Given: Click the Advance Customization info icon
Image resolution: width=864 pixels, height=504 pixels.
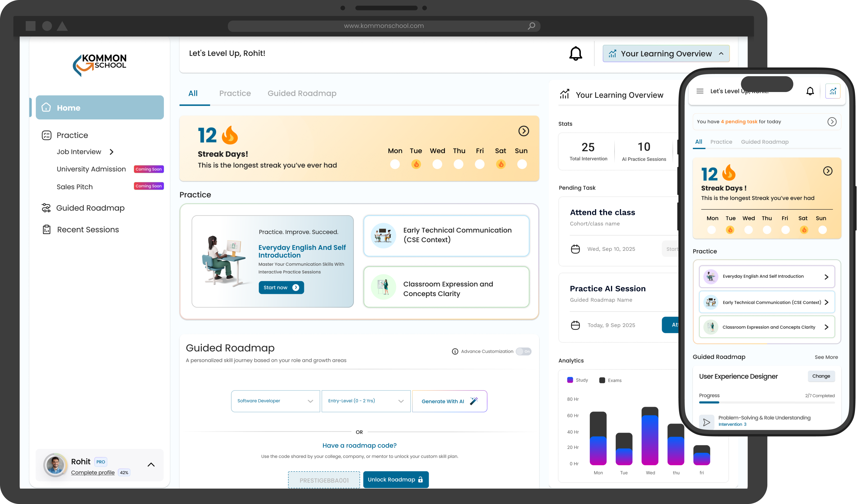Looking at the screenshot, I should 455,351.
